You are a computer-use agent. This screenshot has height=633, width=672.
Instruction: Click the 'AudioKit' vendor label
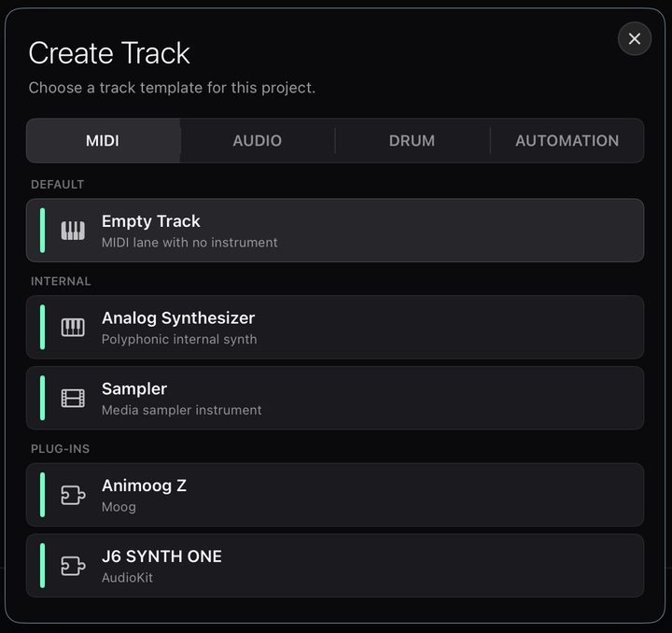(127, 578)
